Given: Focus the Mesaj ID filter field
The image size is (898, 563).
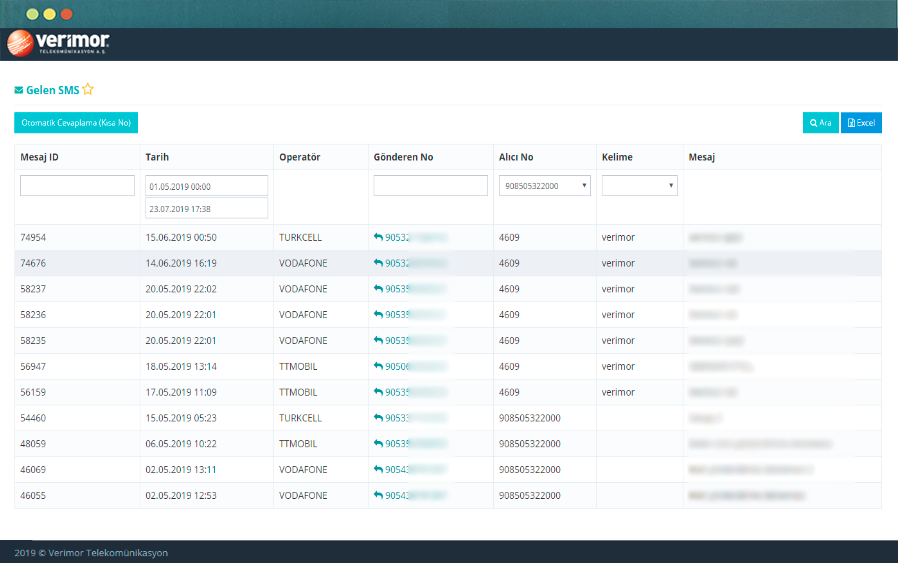Looking at the screenshot, I should click(x=77, y=186).
